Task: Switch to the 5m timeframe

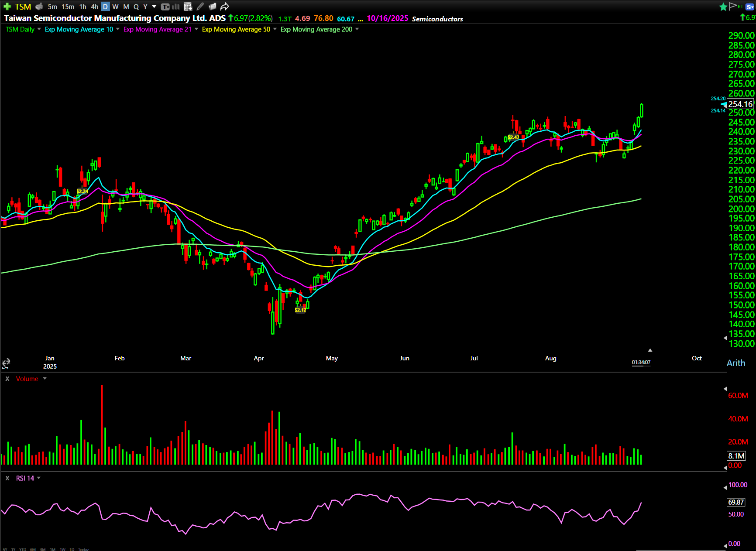Action: point(52,7)
